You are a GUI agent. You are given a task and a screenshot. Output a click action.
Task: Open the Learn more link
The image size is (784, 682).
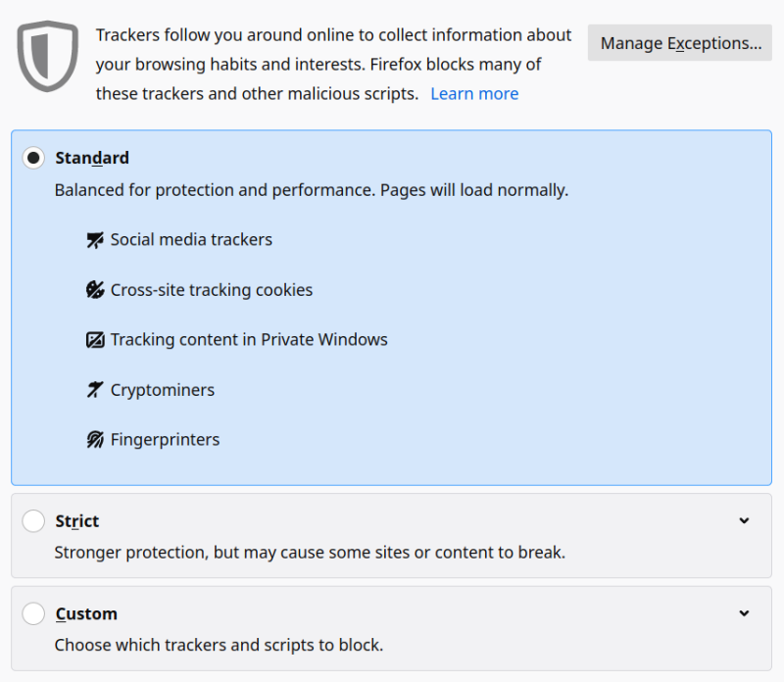click(x=474, y=93)
